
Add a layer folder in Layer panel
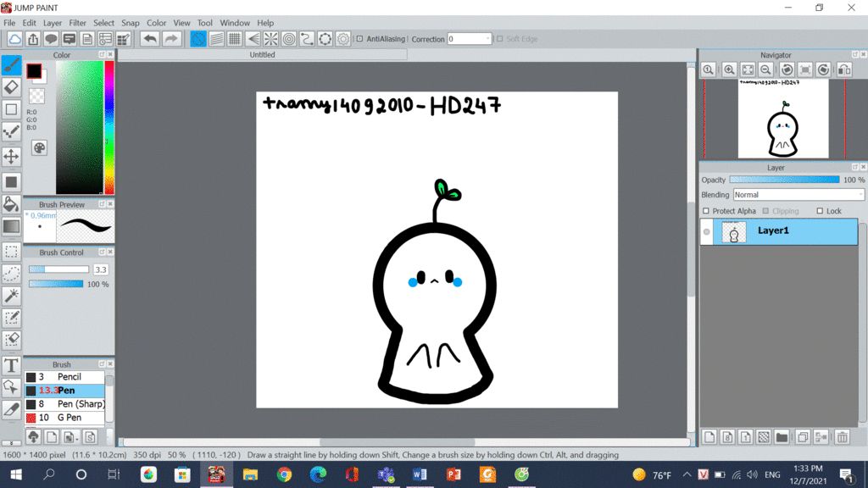[782, 437]
